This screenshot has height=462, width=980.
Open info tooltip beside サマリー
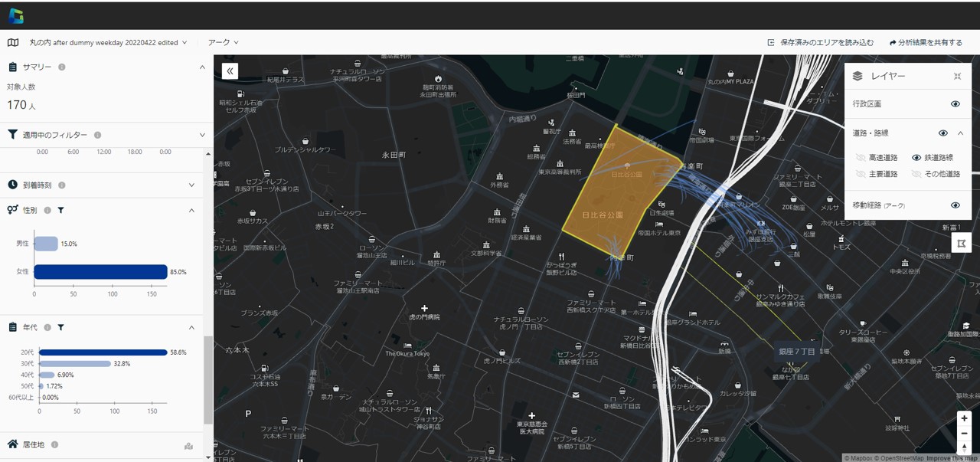[62, 67]
